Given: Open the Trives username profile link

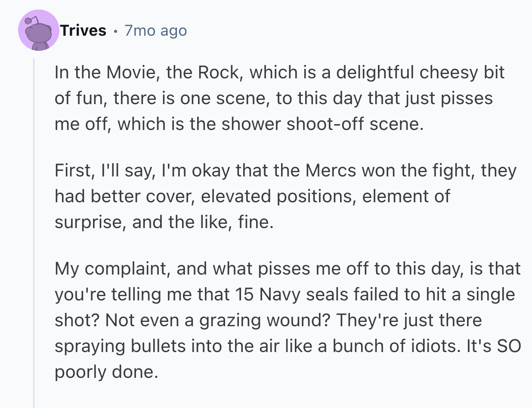Looking at the screenshot, I should pos(83,31).
